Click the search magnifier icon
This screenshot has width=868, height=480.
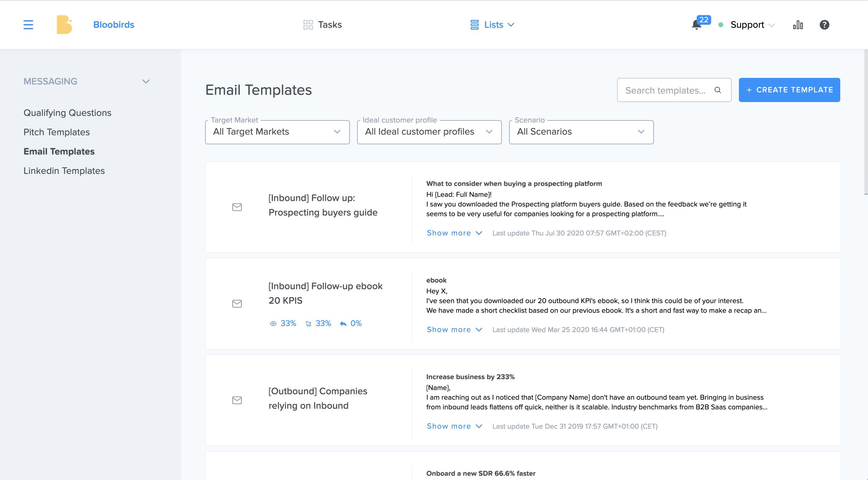pos(718,90)
